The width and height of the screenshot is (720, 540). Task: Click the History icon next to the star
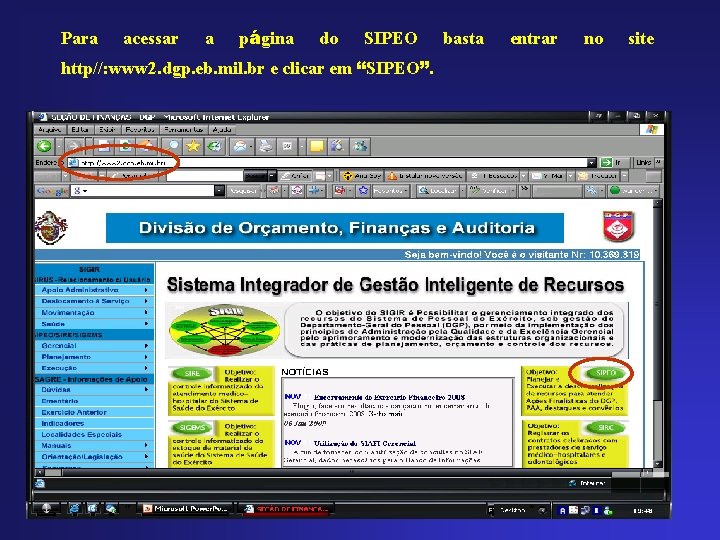point(214,146)
